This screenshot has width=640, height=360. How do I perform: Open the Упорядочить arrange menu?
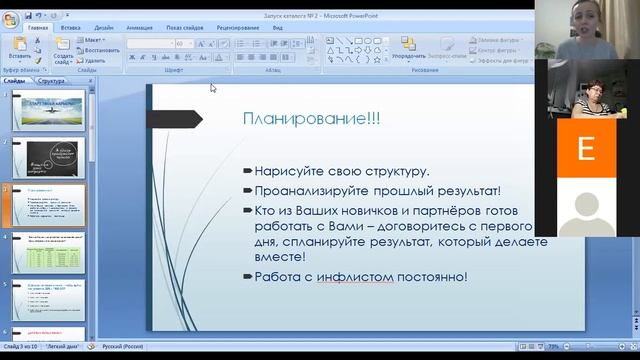point(408,48)
